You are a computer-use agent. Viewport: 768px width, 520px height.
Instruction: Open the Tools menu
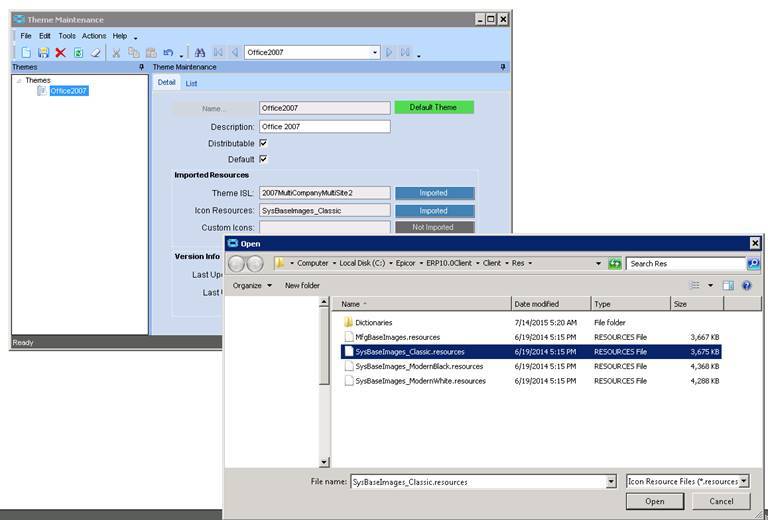point(67,36)
